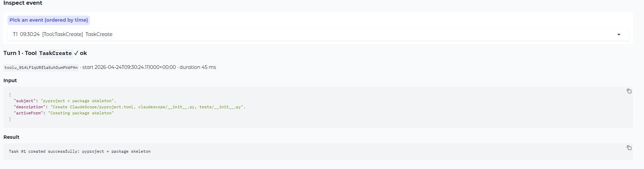Click the closing brace of the Input JSON
This screenshot has height=169, width=644.
10,119
